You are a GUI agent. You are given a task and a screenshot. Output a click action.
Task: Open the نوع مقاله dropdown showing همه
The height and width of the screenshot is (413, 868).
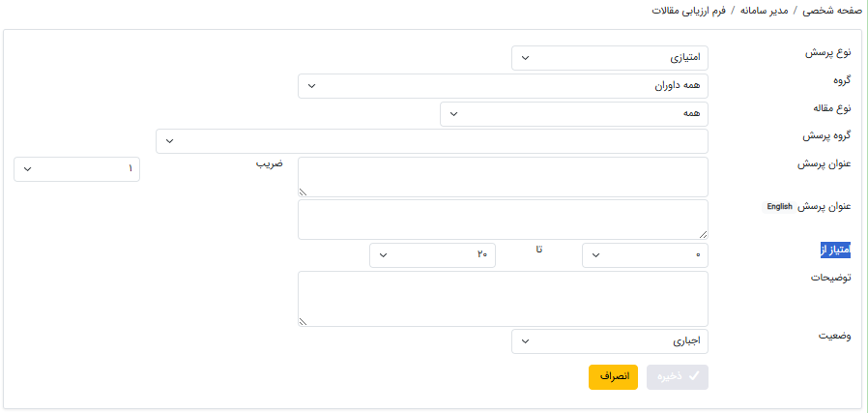click(573, 114)
